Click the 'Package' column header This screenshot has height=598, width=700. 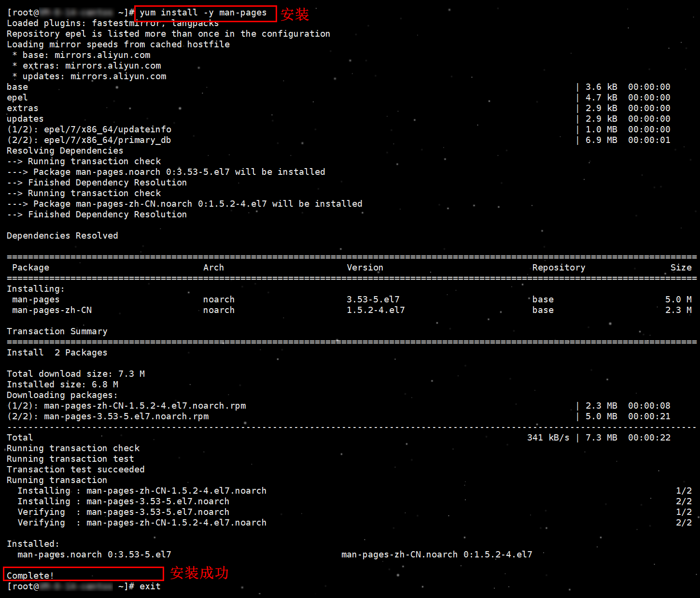coord(31,268)
